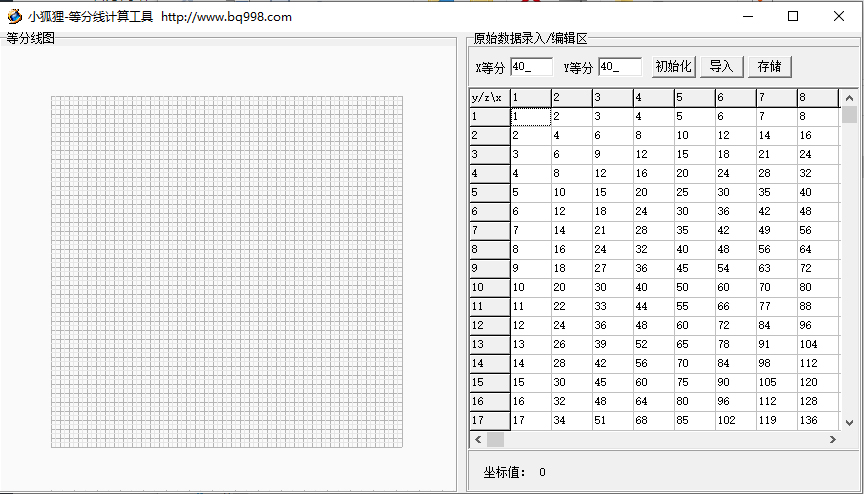Select column header 3
This screenshot has height=494, width=864.
click(613, 97)
